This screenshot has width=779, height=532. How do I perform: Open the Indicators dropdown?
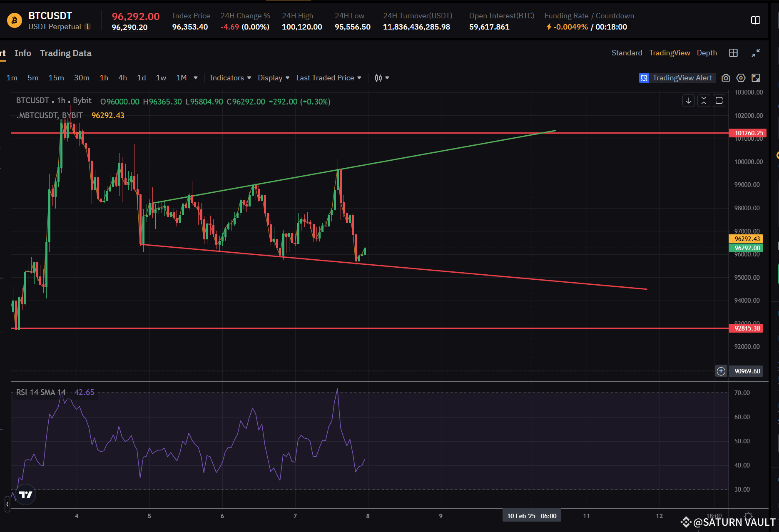tap(230, 78)
